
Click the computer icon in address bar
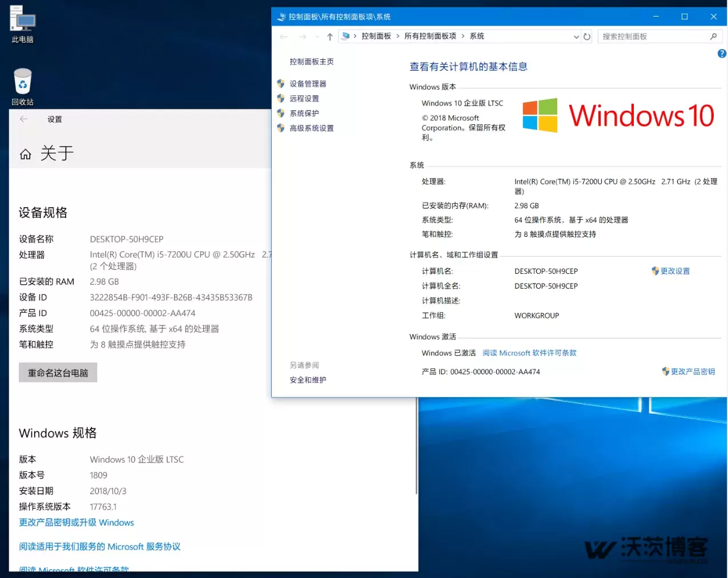pyautogui.click(x=345, y=36)
